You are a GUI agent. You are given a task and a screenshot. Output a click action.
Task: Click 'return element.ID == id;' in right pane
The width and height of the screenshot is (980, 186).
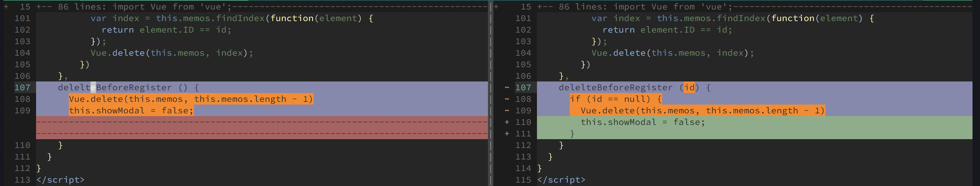(667, 30)
